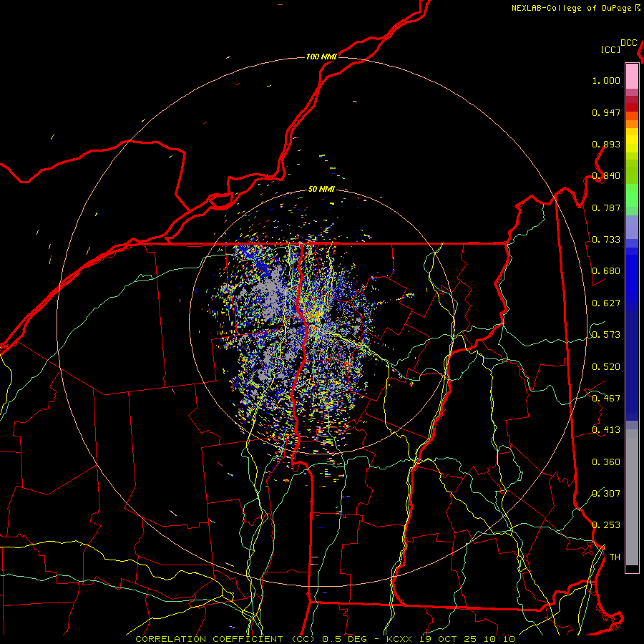Image resolution: width=644 pixels, height=644 pixels.
Task: Click the 0.520 scale value
Action: [606, 367]
